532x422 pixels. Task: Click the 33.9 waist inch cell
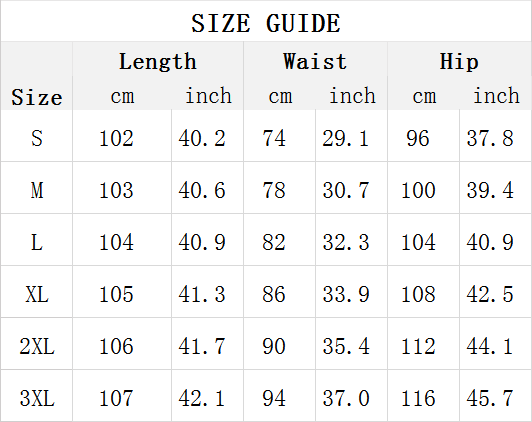[346, 294]
